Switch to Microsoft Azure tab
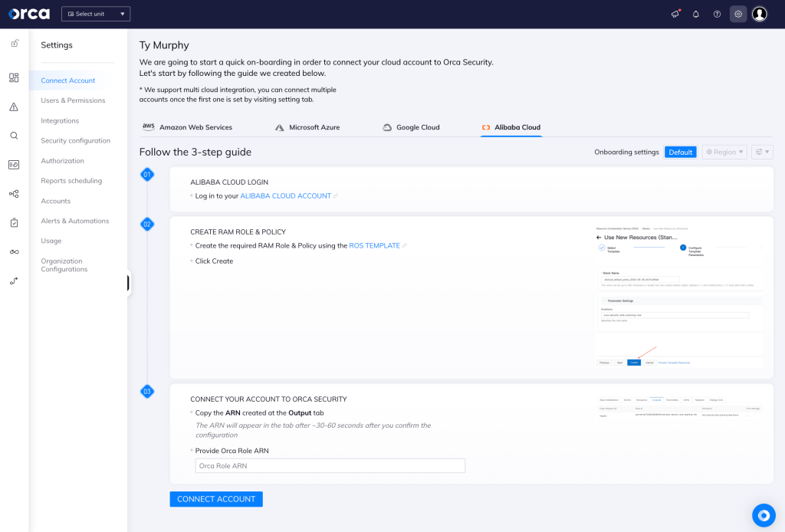Image resolution: width=785 pixels, height=532 pixels. pos(308,127)
